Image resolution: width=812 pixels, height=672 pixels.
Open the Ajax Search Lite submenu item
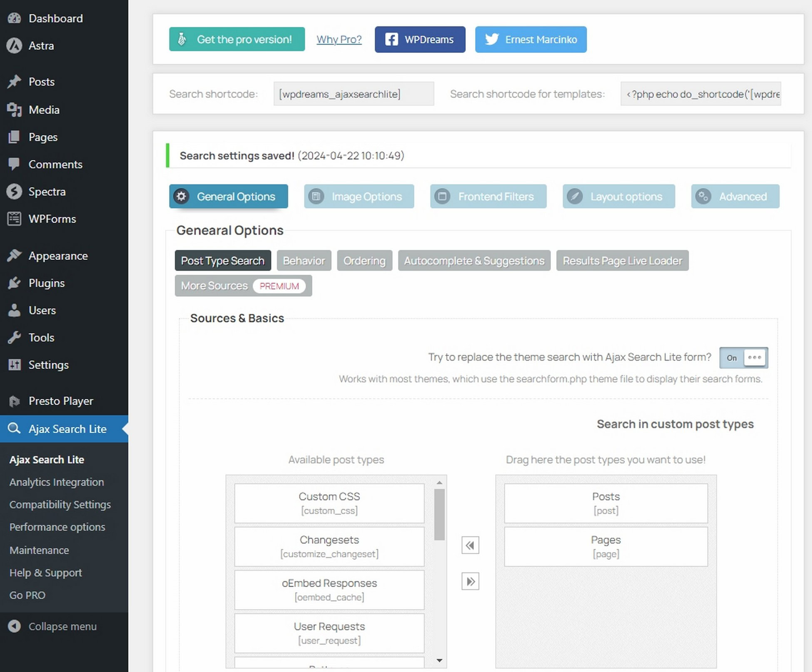pyautogui.click(x=47, y=460)
